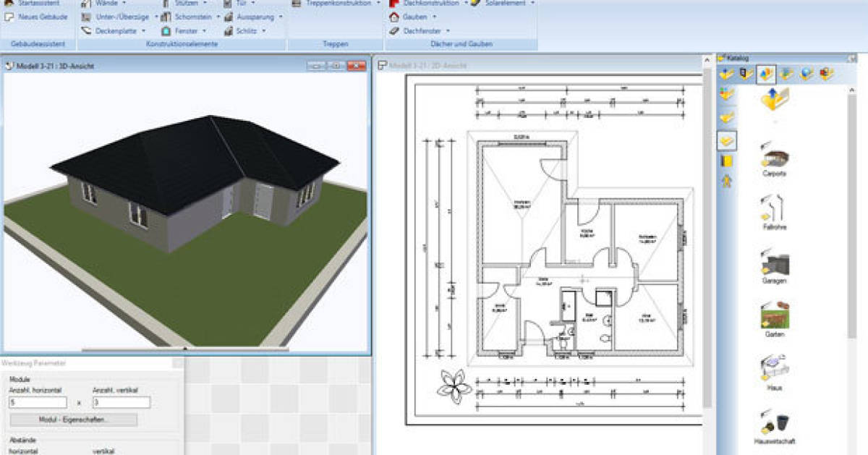868x455 pixels.
Task: Click the Anzahl horizontal input field
Action: pyautogui.click(x=38, y=402)
